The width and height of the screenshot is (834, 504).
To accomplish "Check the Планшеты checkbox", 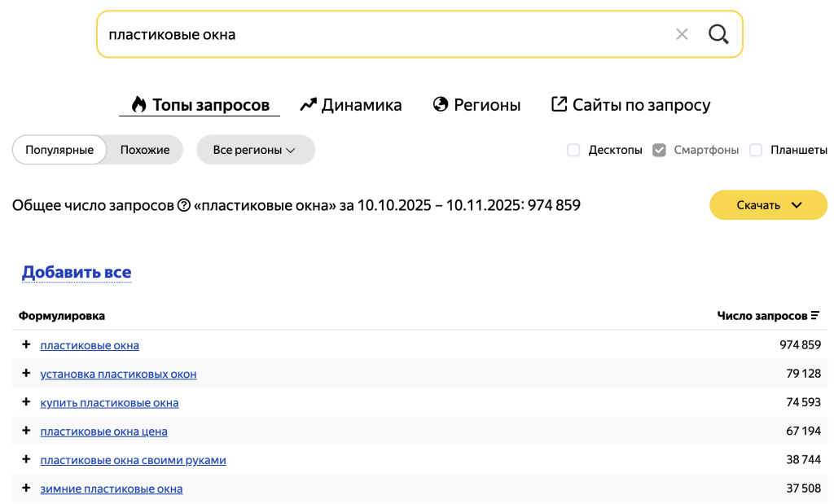I will click(756, 150).
